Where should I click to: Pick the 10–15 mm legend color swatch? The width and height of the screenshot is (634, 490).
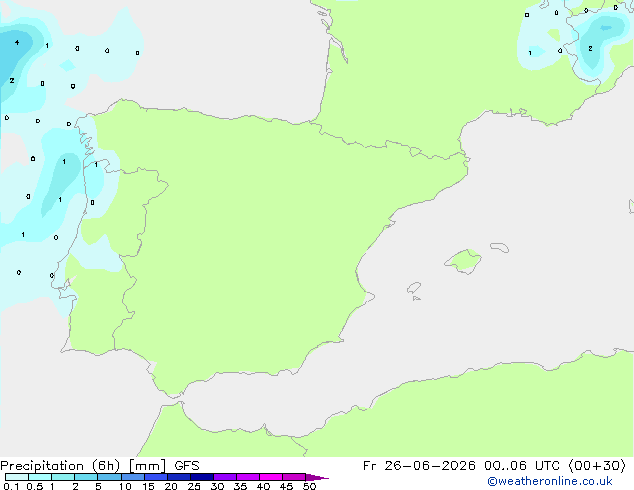click(133, 477)
